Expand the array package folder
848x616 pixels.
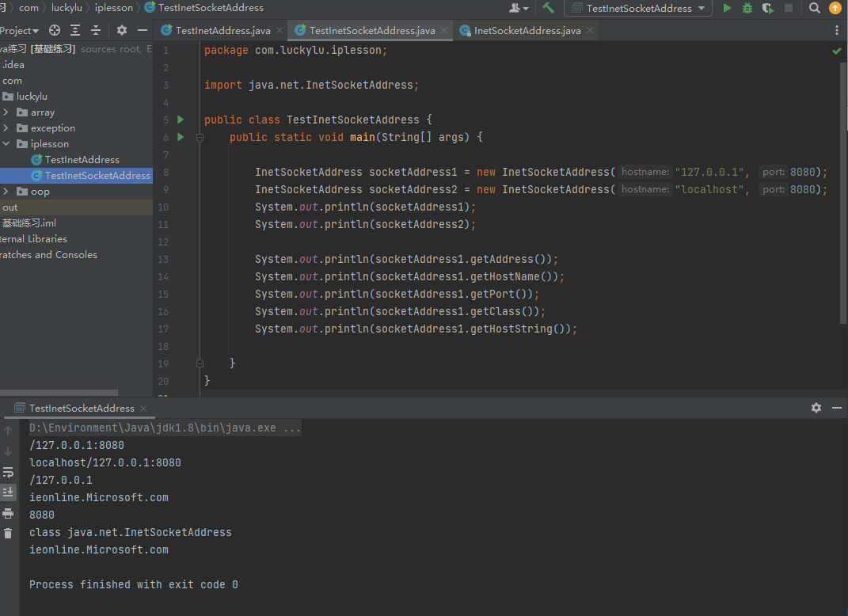pyautogui.click(x=6, y=112)
